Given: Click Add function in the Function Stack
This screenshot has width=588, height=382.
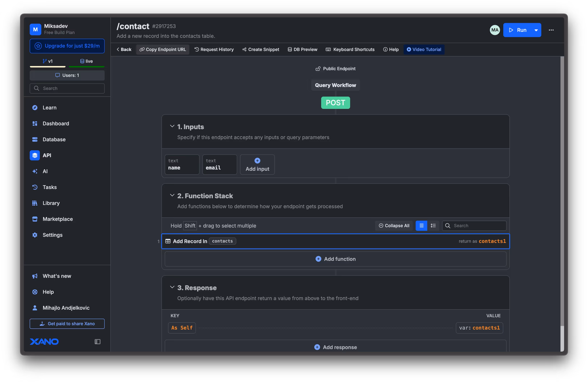Looking at the screenshot, I should [x=335, y=259].
